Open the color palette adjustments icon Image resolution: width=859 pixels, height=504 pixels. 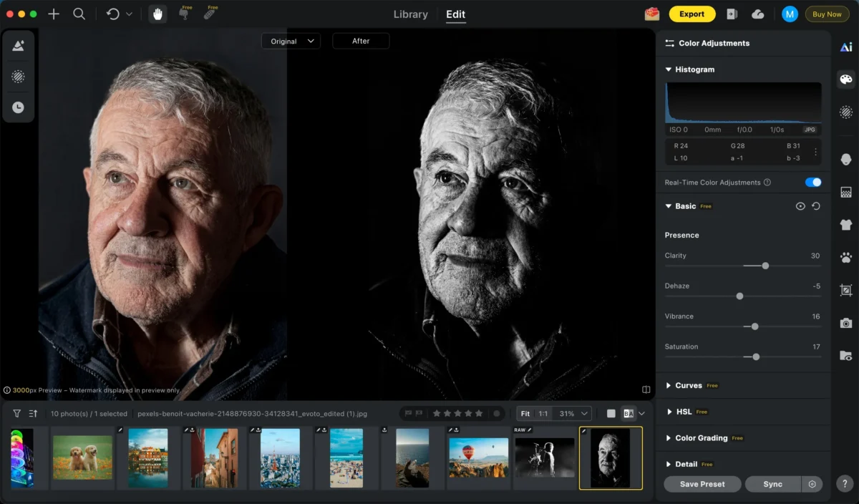846,79
